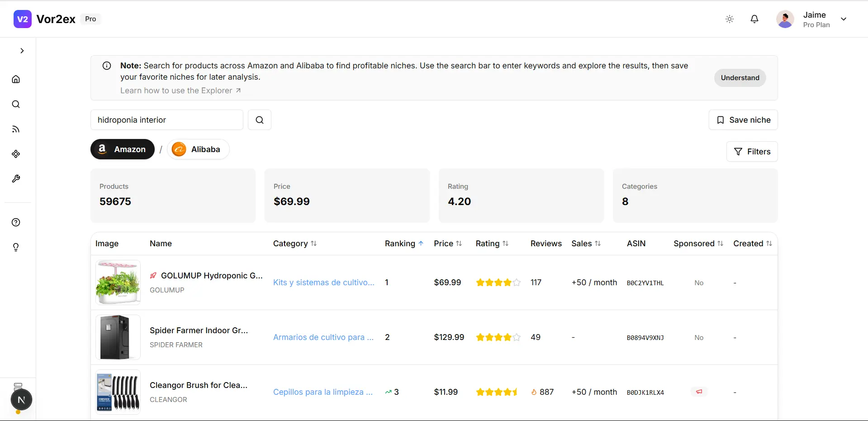
Task: Open the feed icon in sidebar
Action: point(16,129)
